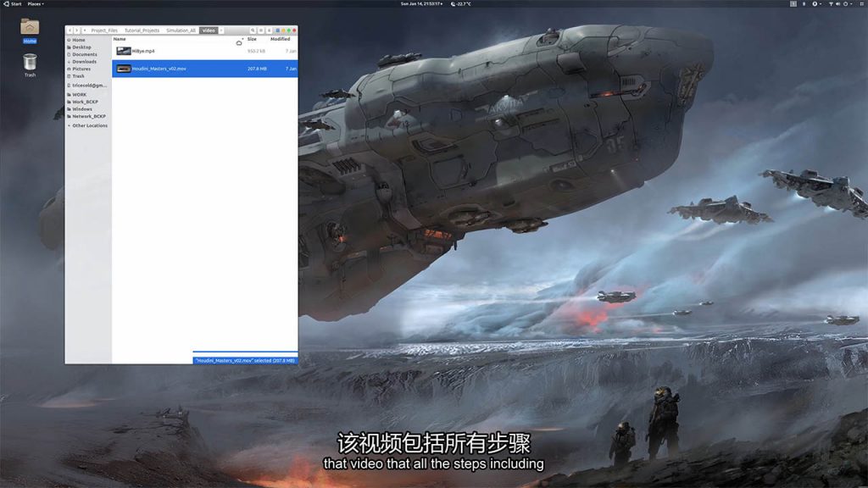Open the network status icon in the top bar
Viewport: 868px width, 488px height.
coord(831,4)
